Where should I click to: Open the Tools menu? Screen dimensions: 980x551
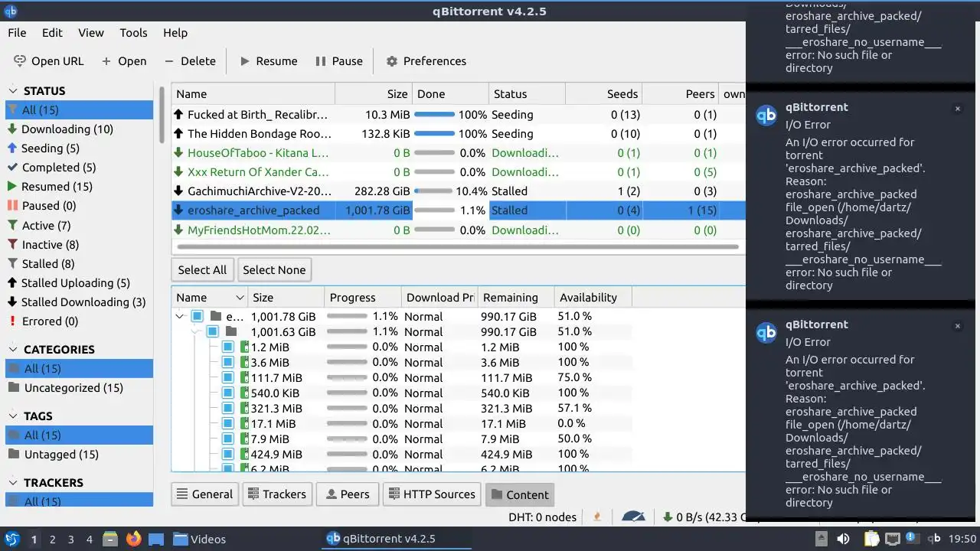[x=133, y=33]
